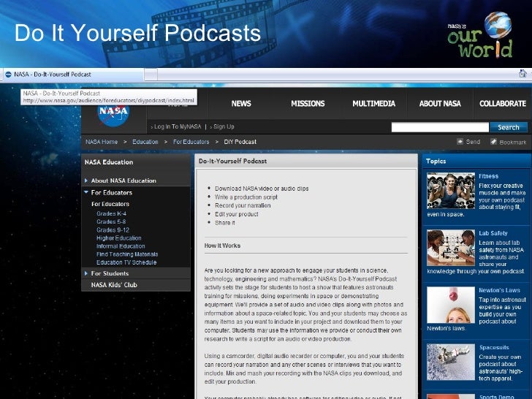Screen dimensions: 532x399
Task: Open the Spacesuits title link
Action: [494, 347]
